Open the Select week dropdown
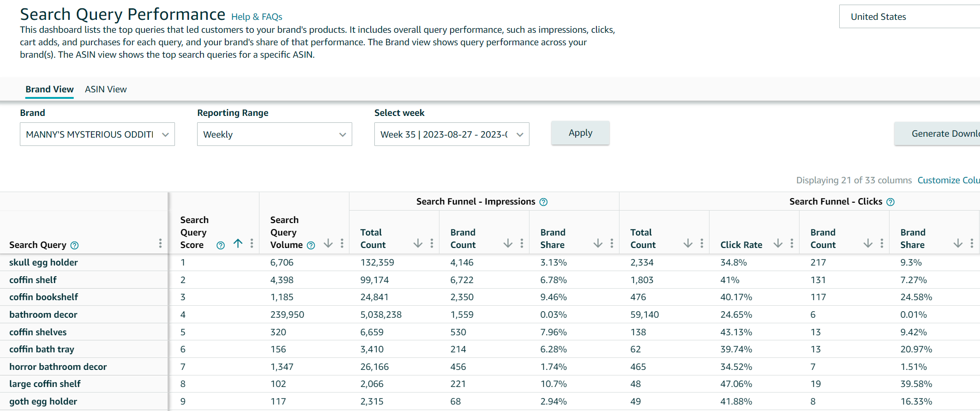Image resolution: width=980 pixels, height=411 pixels. point(452,134)
